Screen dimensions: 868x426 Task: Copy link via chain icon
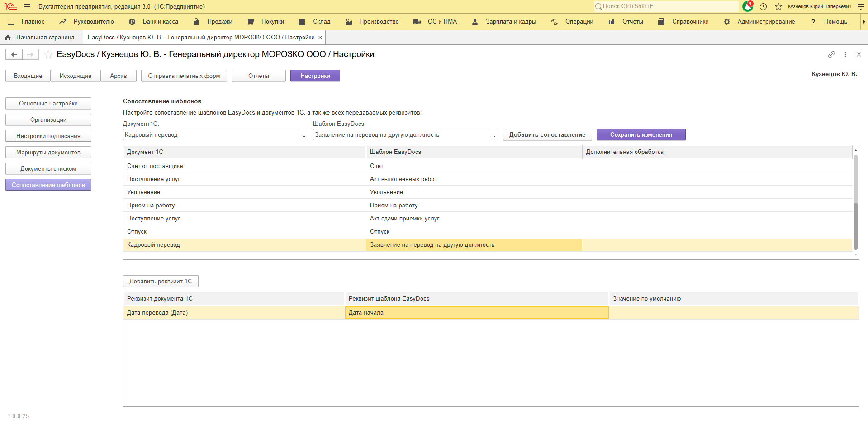(831, 54)
